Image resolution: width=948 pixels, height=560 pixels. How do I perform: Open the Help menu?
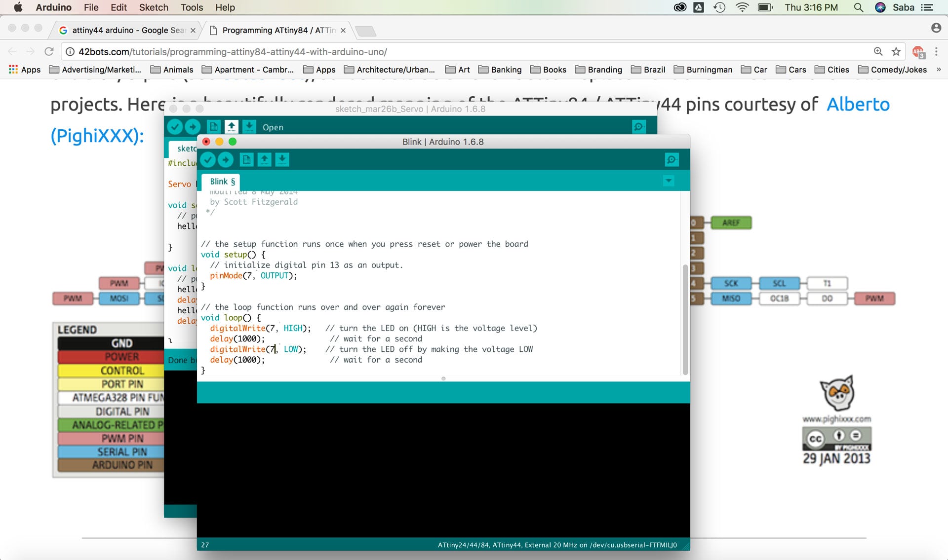pyautogui.click(x=225, y=7)
